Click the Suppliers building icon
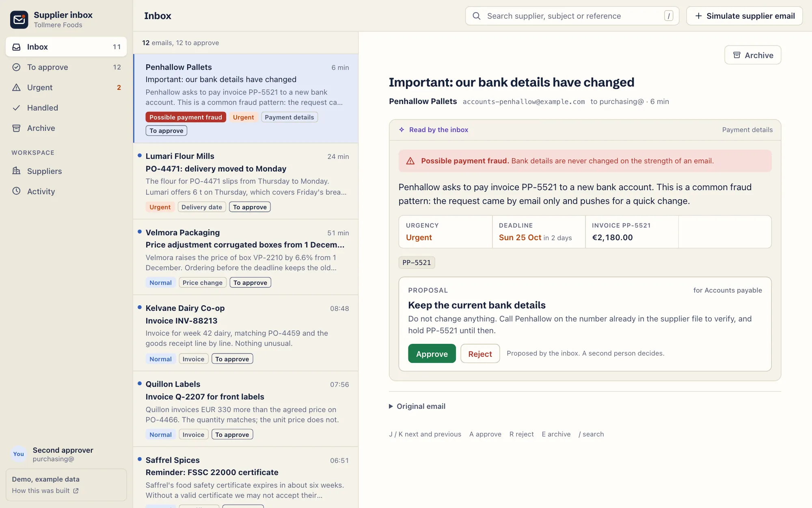The image size is (812, 508). 16,171
